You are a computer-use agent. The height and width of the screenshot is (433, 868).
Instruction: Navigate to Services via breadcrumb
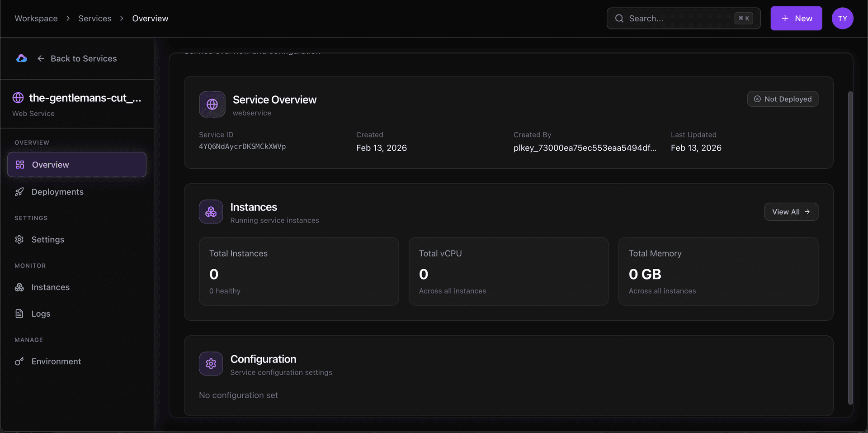click(x=94, y=18)
